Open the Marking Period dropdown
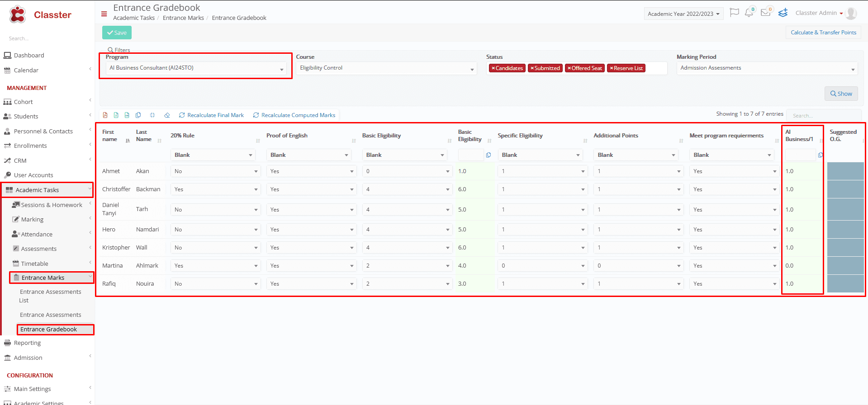The height and width of the screenshot is (405, 868). (x=767, y=68)
